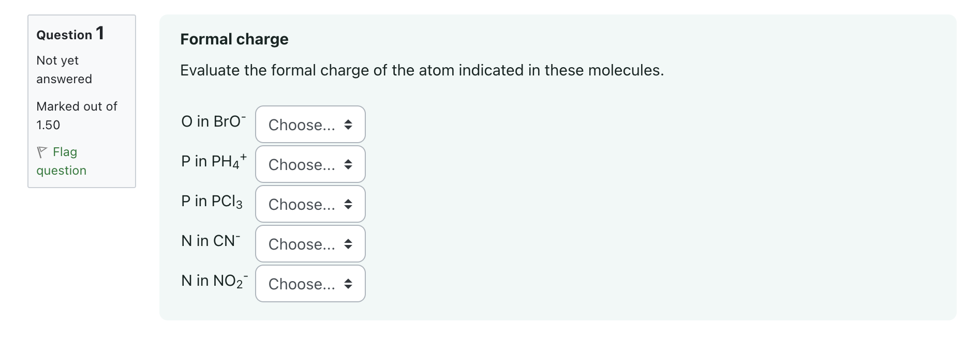Click the label N in NO2⁻

tap(214, 281)
